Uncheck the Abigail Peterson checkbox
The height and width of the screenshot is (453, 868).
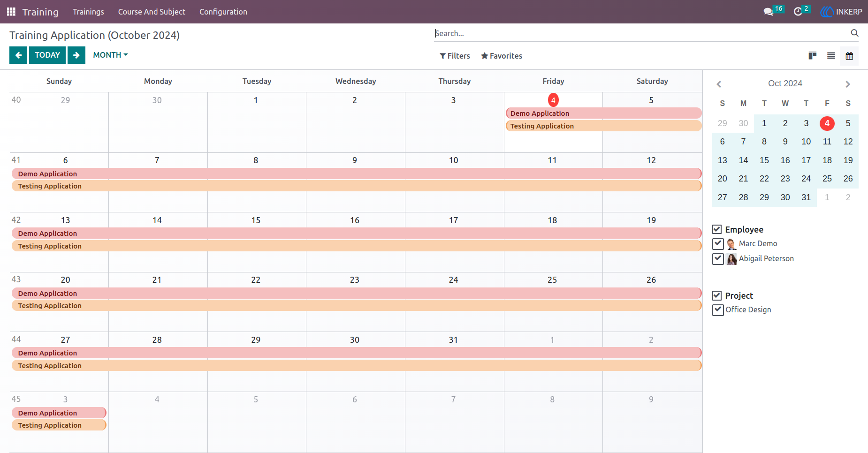tap(718, 258)
